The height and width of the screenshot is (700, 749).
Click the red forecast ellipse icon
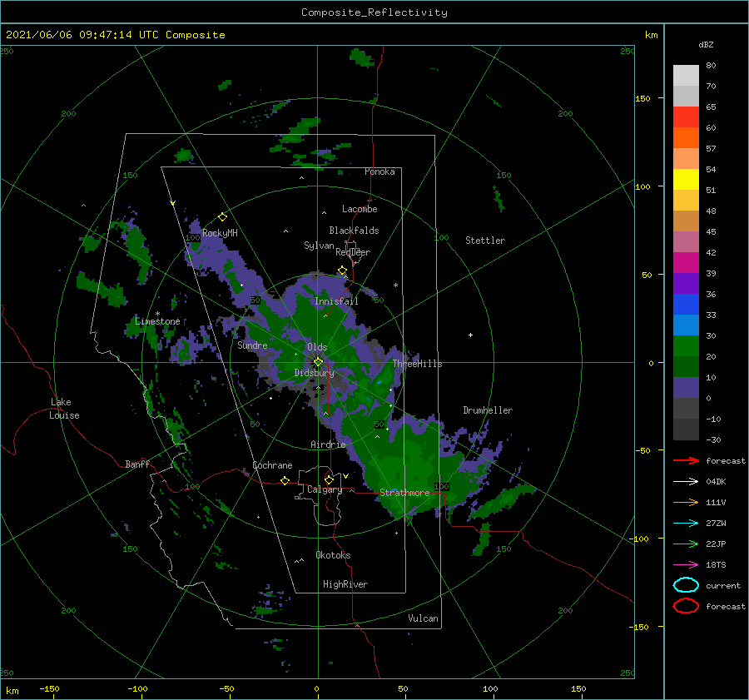686,606
